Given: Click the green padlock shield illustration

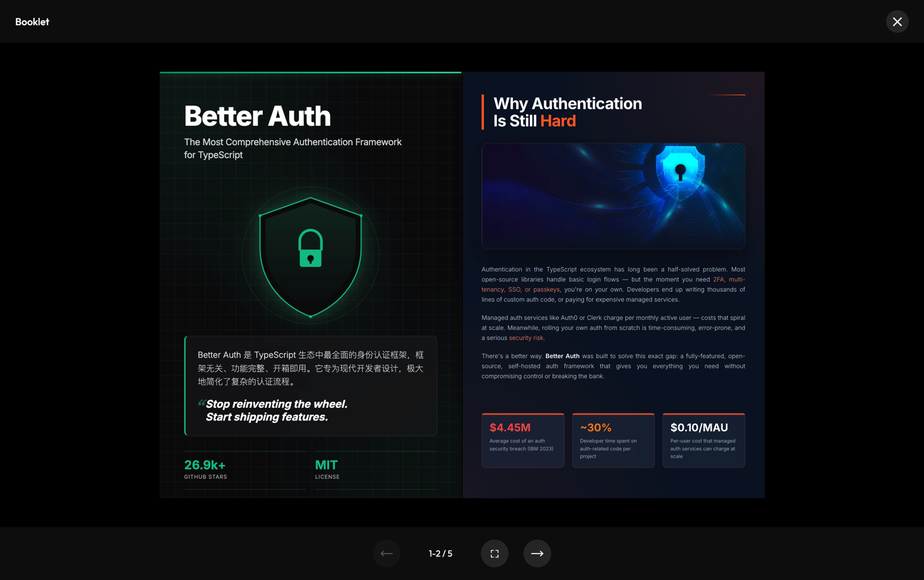Looking at the screenshot, I should point(310,256).
